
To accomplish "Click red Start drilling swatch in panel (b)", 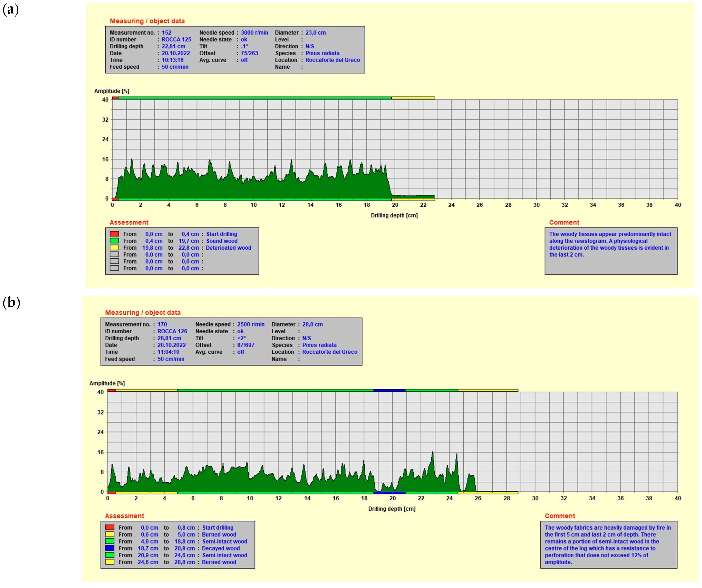I will pyautogui.click(x=110, y=528).
